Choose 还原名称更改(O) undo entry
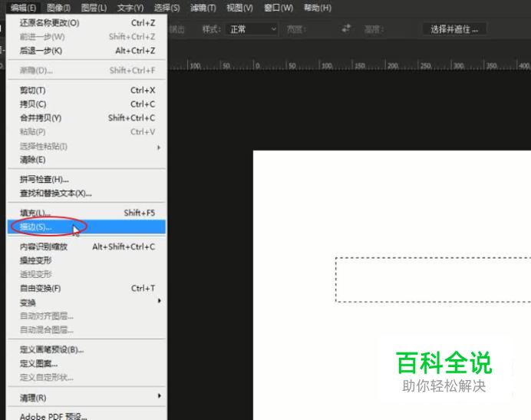The image size is (531, 420). point(87,23)
